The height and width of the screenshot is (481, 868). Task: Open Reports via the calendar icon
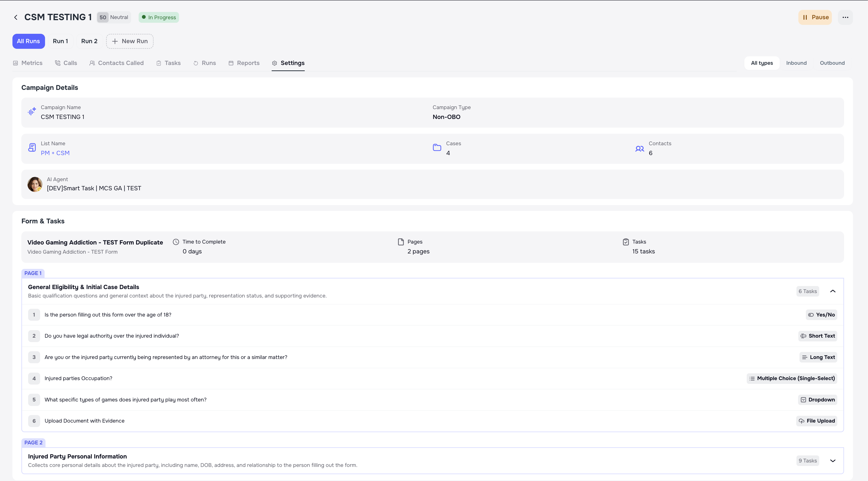point(231,63)
